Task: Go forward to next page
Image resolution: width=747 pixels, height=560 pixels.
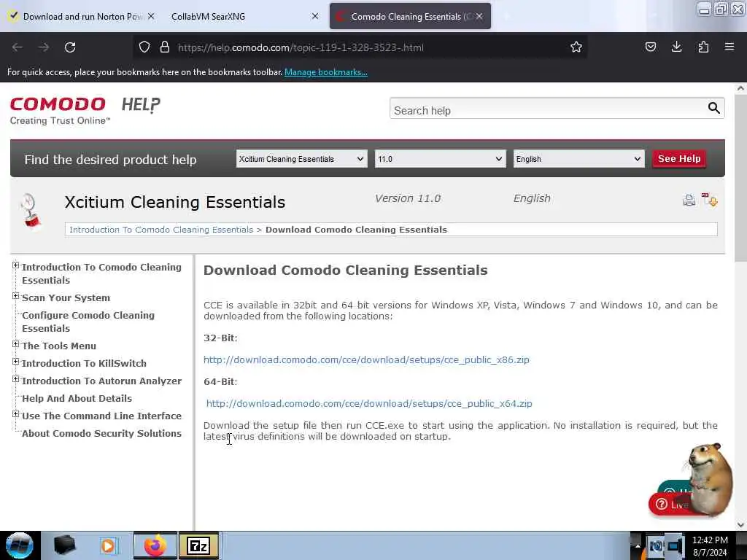Action: click(x=44, y=47)
